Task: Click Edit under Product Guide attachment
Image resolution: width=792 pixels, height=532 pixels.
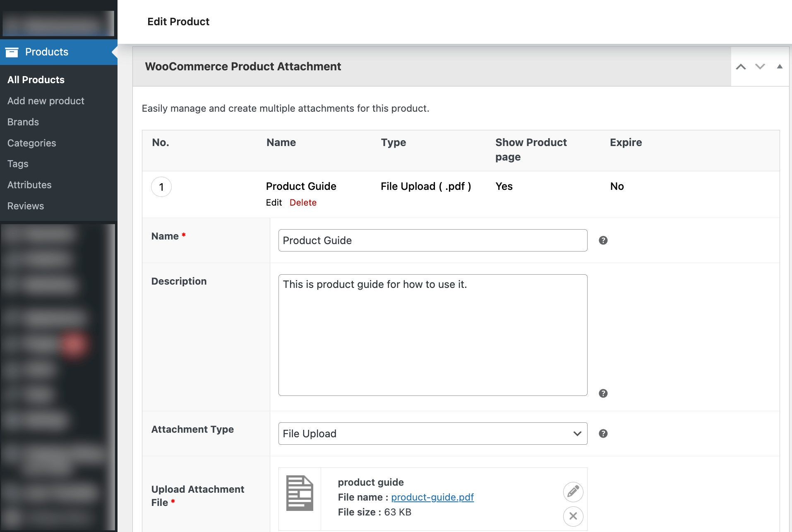Action: point(274,202)
